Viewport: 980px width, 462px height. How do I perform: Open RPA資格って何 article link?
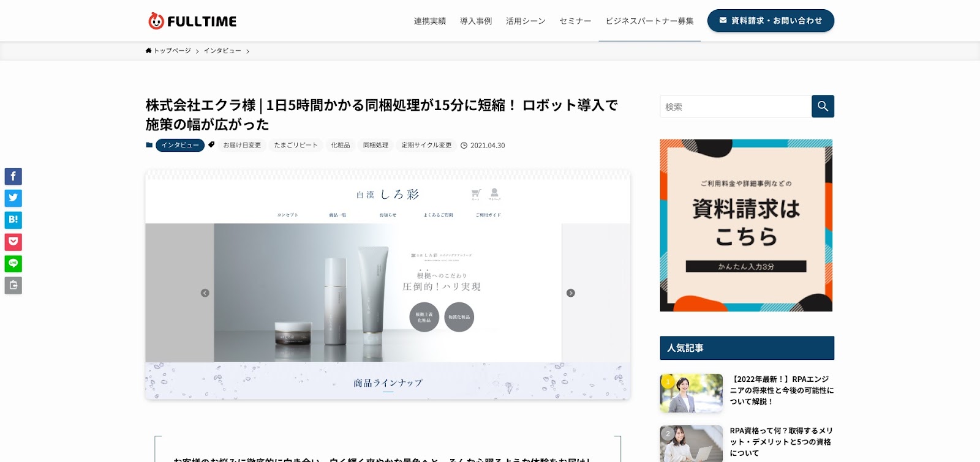point(782,442)
